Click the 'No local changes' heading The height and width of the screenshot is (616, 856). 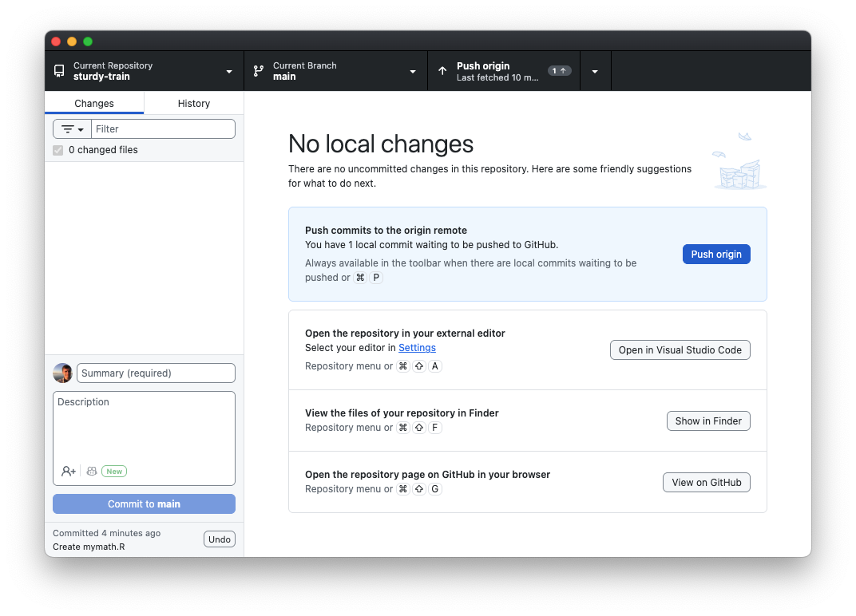[x=381, y=144]
